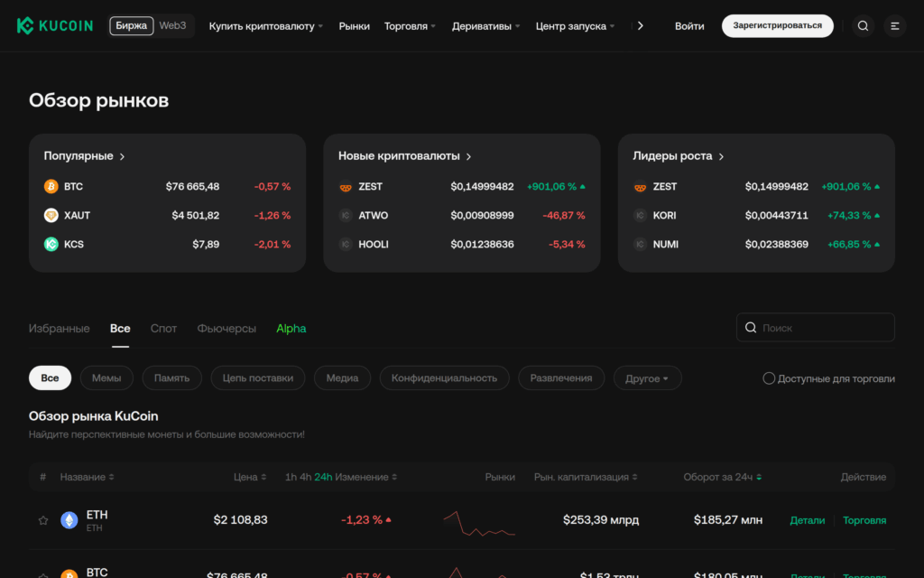Filter by Мемы category
Image resolution: width=924 pixels, height=578 pixels.
(x=106, y=378)
